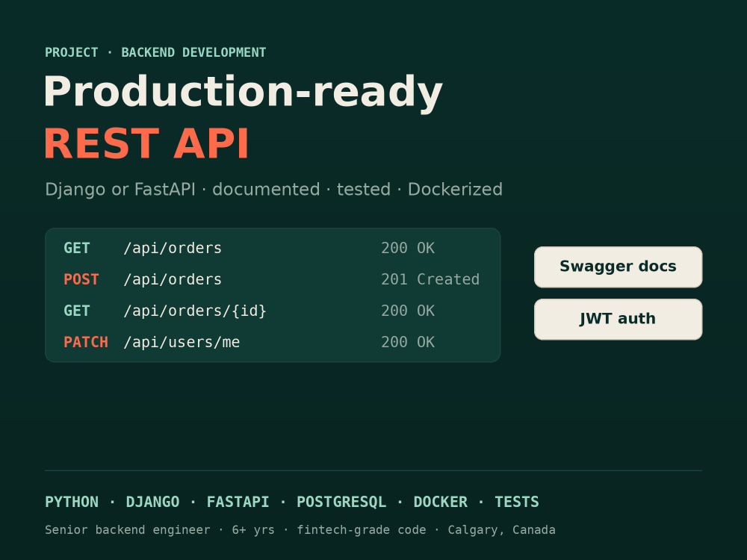Click the /api/users/me path
The width and height of the screenshot is (747, 560).
(182, 343)
